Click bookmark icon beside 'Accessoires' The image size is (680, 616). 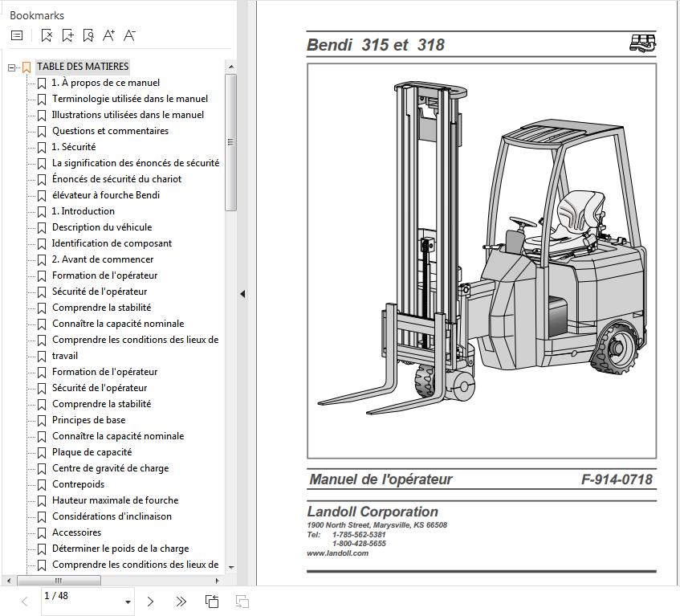(42, 533)
